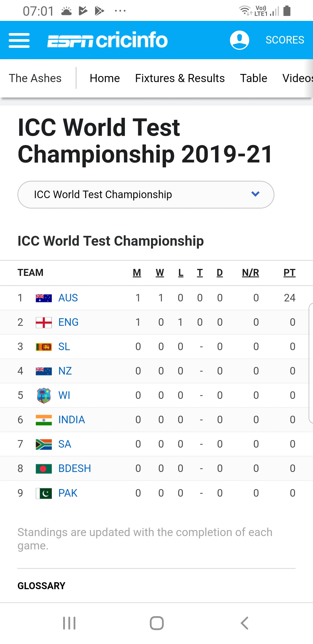Tap the N/R column header
The height and width of the screenshot is (644, 313).
[x=250, y=273]
